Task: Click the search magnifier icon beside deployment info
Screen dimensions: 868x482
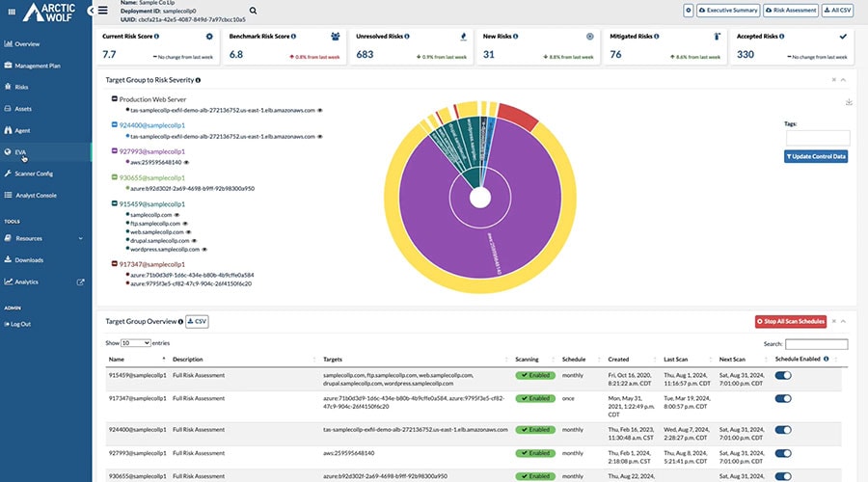Action: tap(253, 11)
